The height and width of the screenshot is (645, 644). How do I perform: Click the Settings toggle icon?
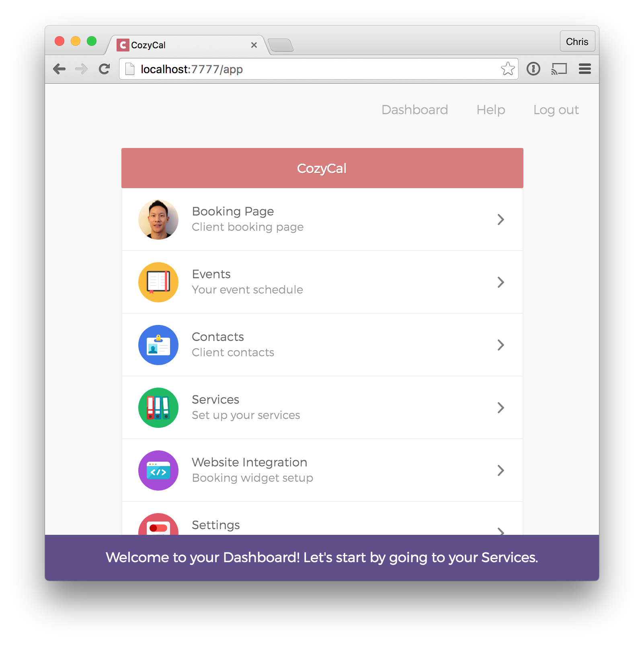[x=158, y=524]
